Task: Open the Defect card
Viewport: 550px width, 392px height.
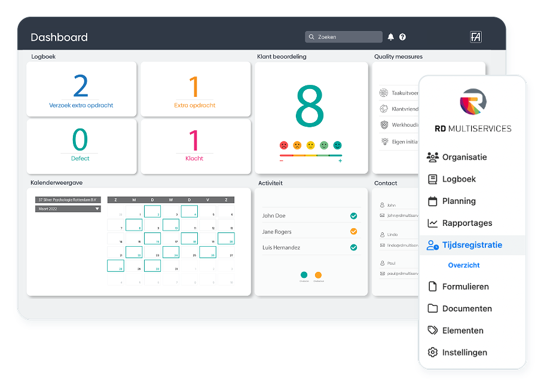Action: (81, 146)
